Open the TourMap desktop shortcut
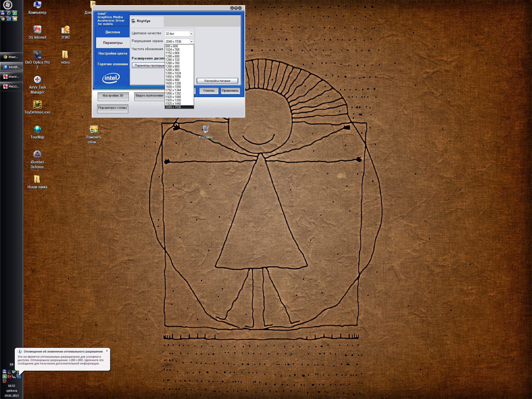The width and height of the screenshot is (532, 399). 37,132
